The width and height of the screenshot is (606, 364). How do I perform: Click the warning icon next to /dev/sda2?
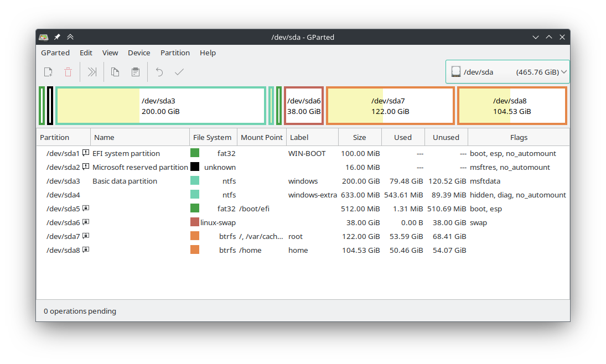click(x=86, y=167)
